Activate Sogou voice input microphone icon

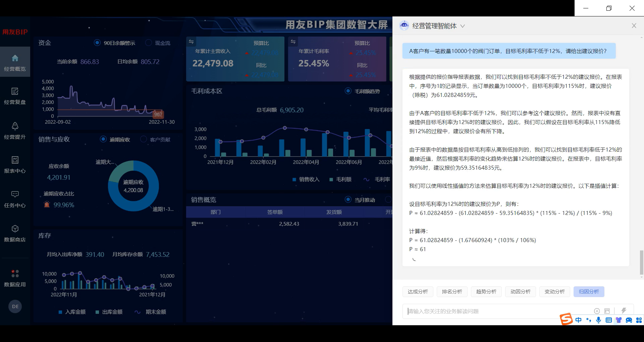tap(598, 320)
